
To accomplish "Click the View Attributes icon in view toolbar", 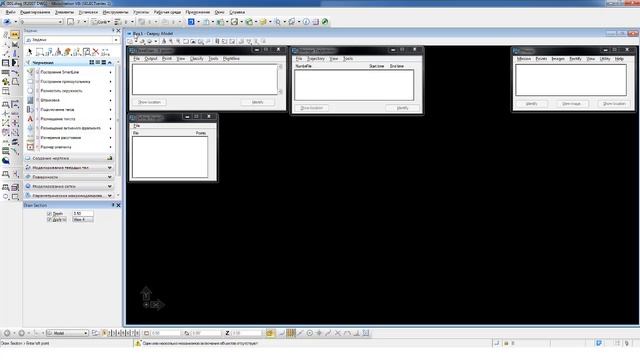I will point(130,41).
